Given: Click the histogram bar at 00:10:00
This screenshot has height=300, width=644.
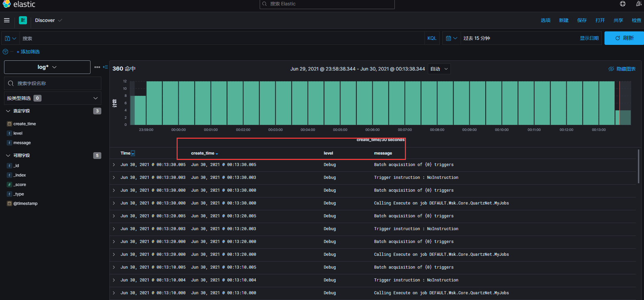Looking at the screenshot, I should pyautogui.click(x=510, y=103).
